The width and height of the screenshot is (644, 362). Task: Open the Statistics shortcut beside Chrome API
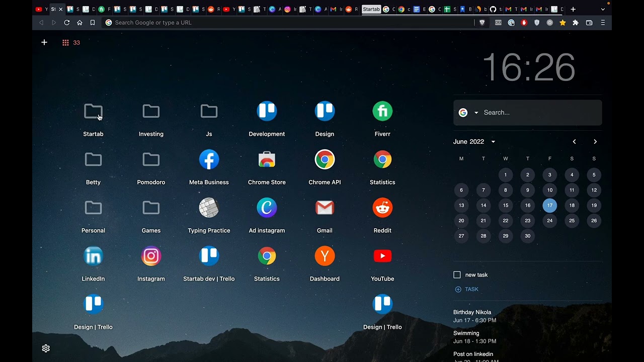[382, 159]
